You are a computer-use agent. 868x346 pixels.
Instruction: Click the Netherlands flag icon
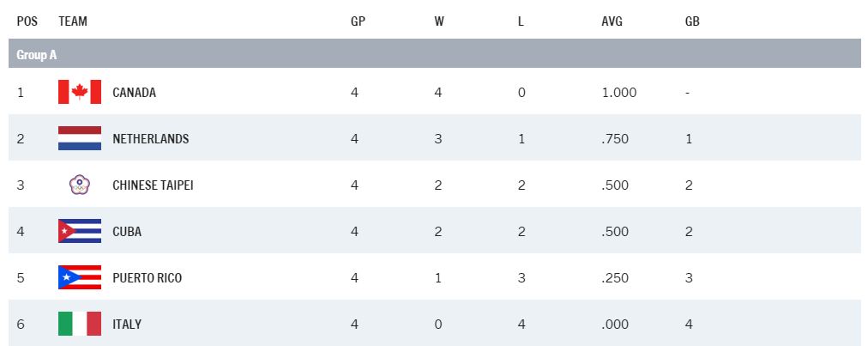click(80, 138)
